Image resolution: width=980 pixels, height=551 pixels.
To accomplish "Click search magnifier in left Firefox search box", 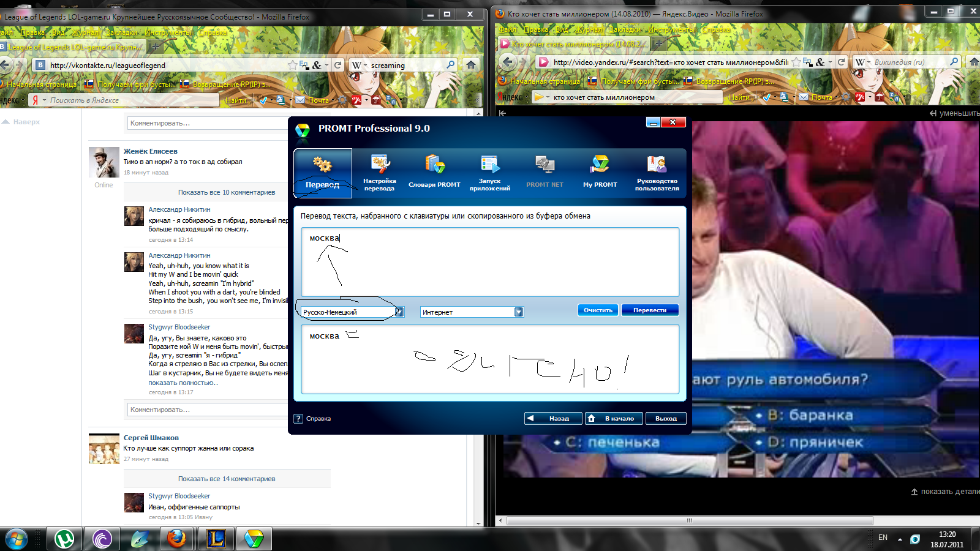I will coord(451,65).
